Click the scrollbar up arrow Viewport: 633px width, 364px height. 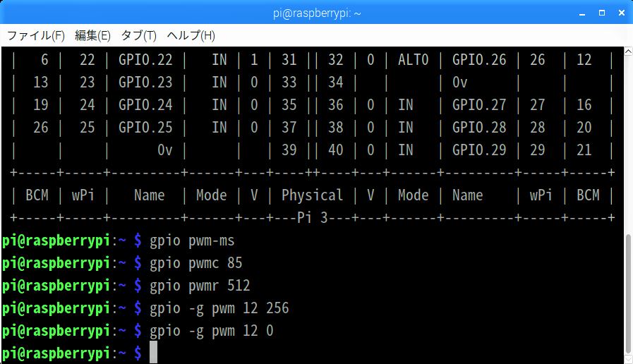(x=627, y=51)
